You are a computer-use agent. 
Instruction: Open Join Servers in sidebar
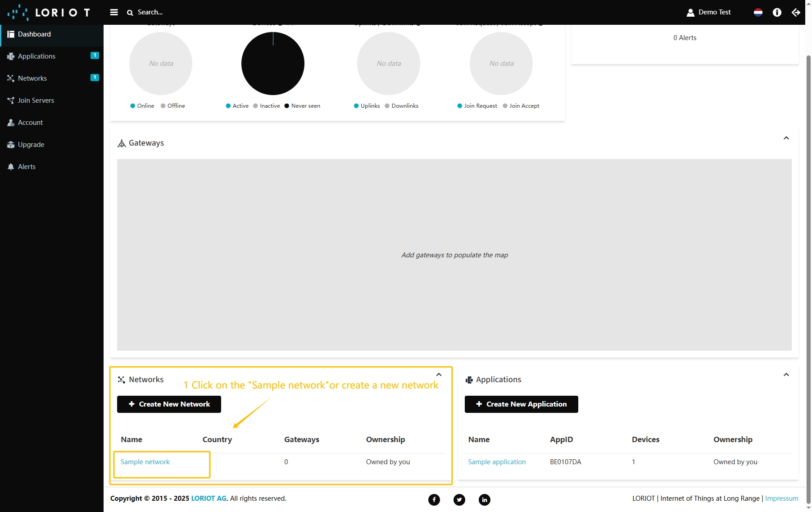tap(36, 101)
